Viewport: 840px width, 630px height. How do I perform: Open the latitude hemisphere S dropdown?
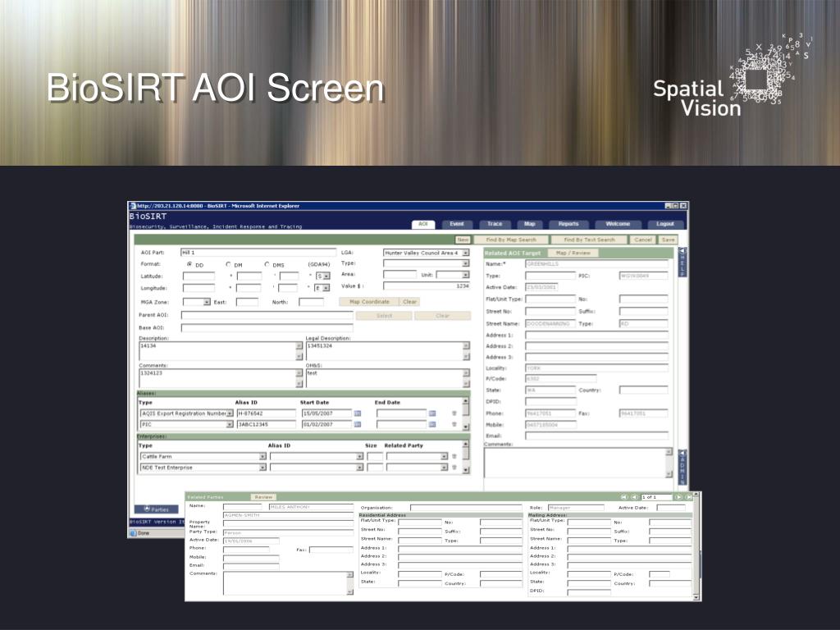(326, 276)
